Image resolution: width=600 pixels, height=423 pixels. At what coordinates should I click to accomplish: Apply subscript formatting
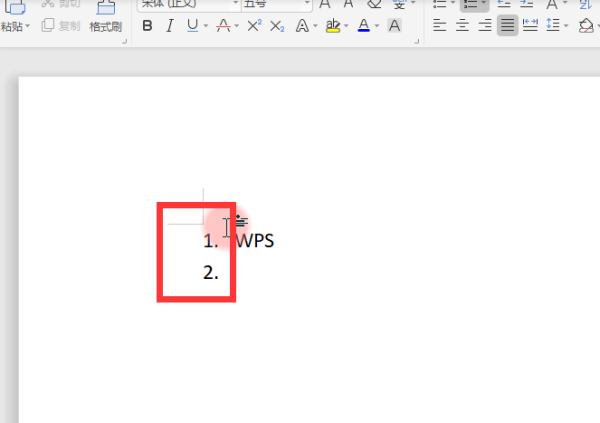tap(277, 26)
